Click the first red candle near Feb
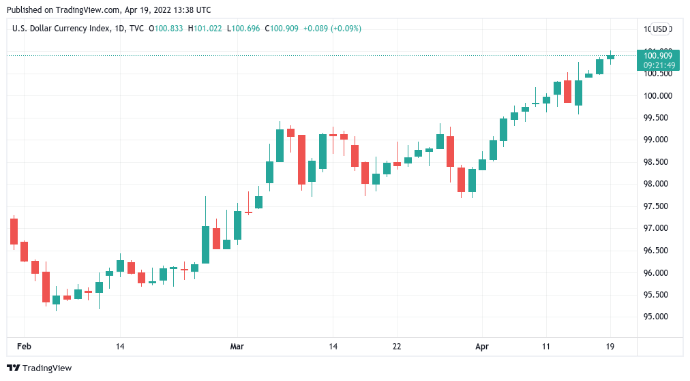Viewport: 690px width, 381px height. [14, 231]
